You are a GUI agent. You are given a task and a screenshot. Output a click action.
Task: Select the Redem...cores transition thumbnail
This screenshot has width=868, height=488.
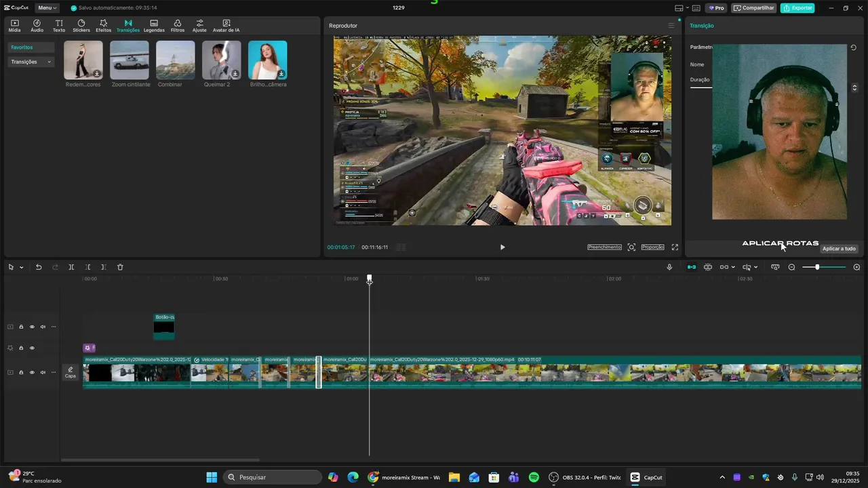point(83,60)
